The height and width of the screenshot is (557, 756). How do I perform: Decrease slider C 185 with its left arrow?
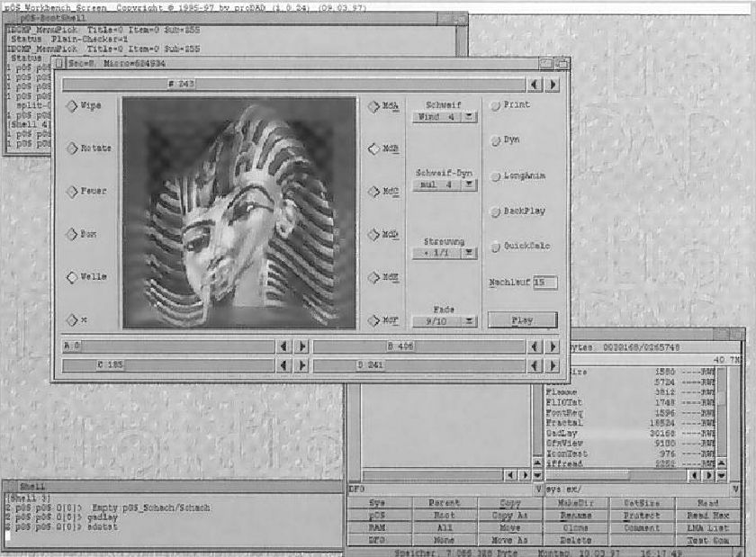pyautogui.click(x=283, y=365)
